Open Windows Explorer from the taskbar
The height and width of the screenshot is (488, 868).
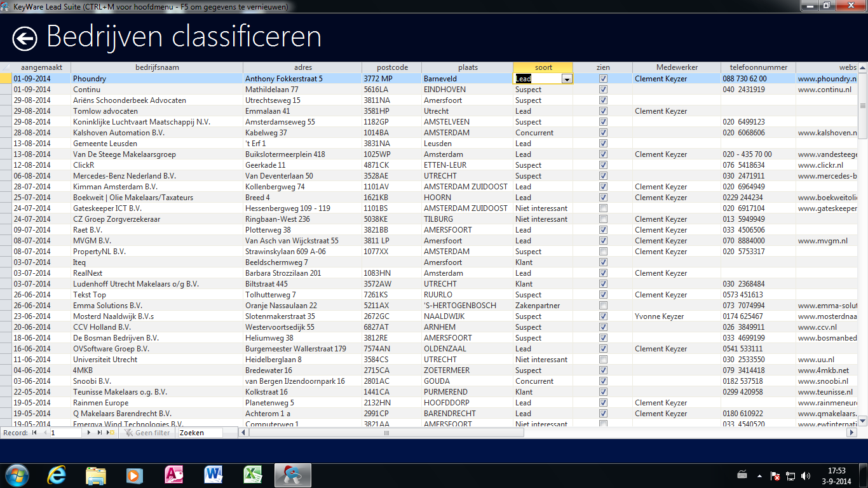click(96, 475)
